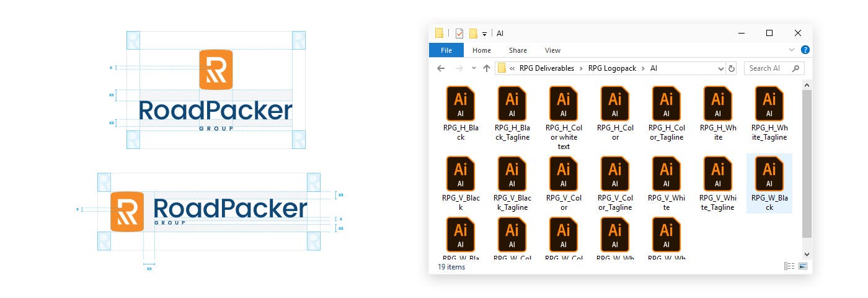Click the search magnifier icon
The width and height of the screenshot is (868, 298).
797,68
